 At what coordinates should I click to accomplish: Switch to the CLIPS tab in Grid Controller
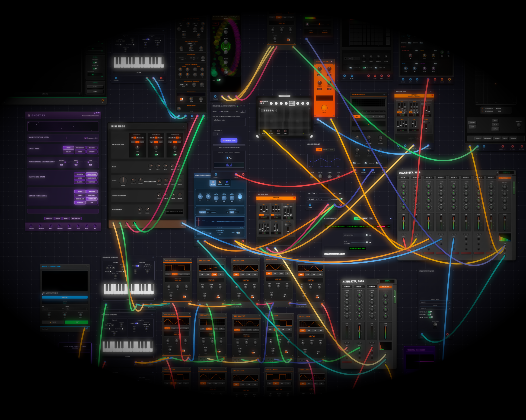[x=332, y=150]
